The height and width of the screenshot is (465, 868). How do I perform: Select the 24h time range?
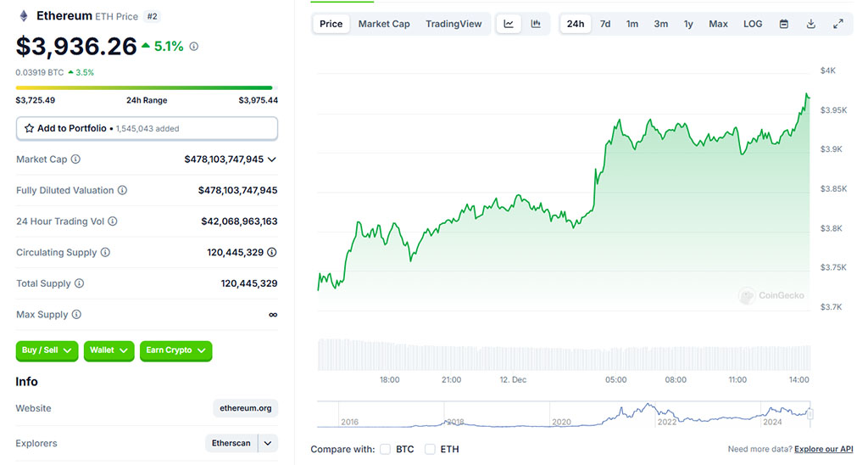(576, 24)
